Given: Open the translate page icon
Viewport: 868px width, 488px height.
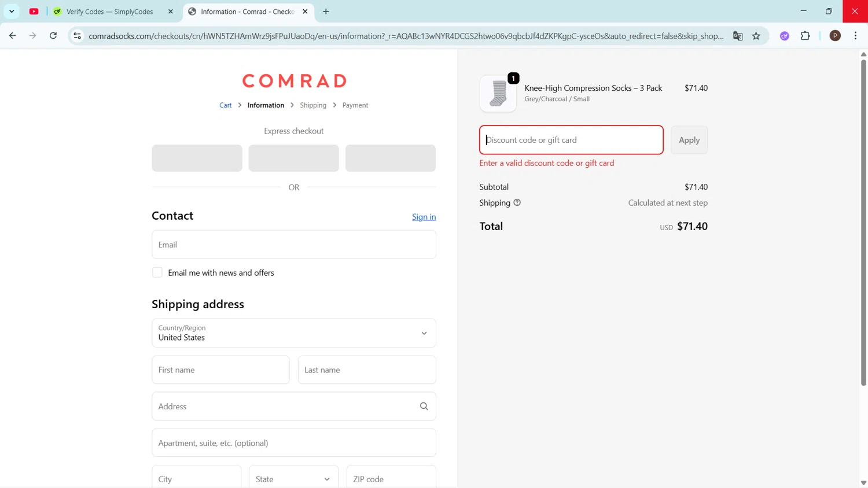Looking at the screenshot, I should point(738,36).
